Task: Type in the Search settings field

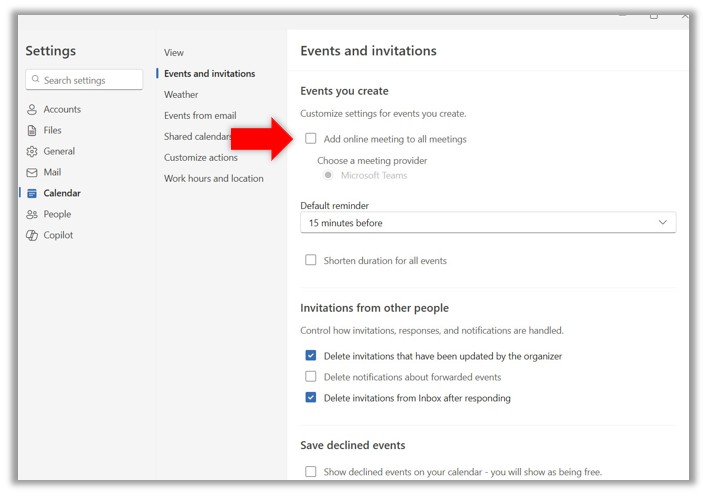Action: coord(88,80)
